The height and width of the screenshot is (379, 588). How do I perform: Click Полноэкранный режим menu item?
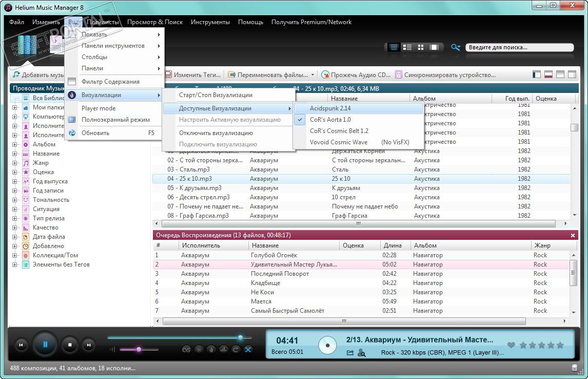pyautogui.click(x=114, y=119)
